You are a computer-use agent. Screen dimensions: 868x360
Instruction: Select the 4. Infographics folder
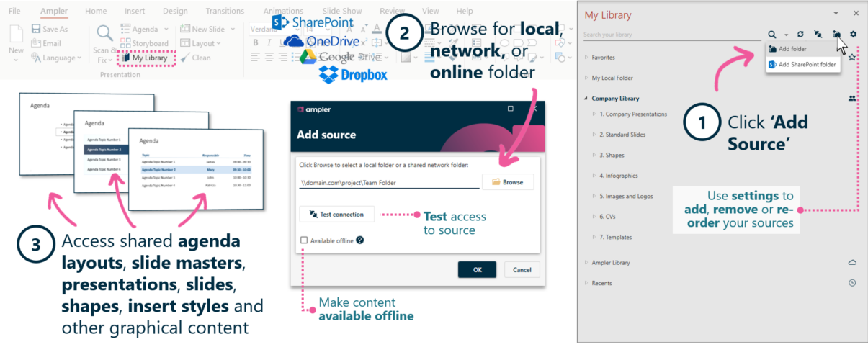619,176
